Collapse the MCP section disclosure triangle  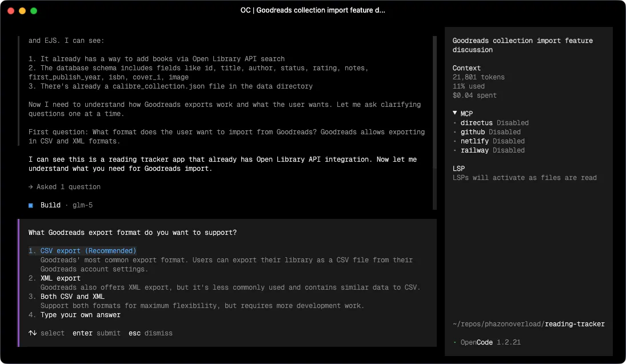(x=454, y=113)
